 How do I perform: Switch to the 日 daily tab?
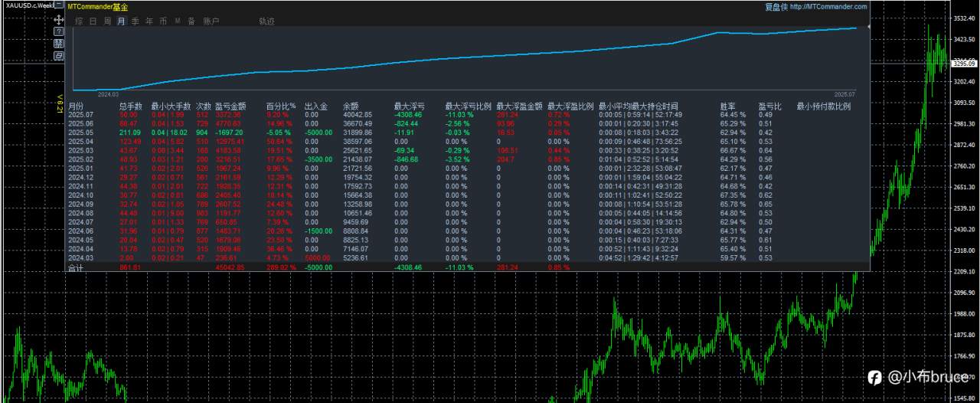coord(93,21)
